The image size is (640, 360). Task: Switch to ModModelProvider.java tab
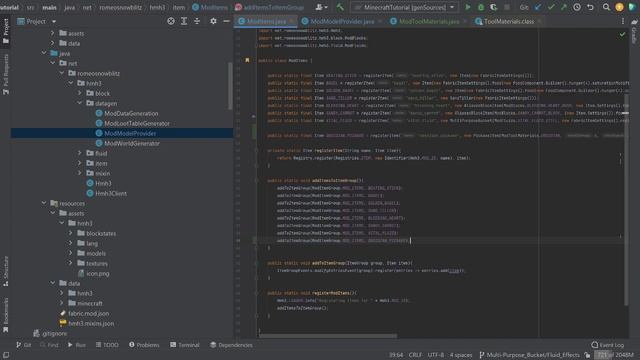pyautogui.click(x=342, y=21)
